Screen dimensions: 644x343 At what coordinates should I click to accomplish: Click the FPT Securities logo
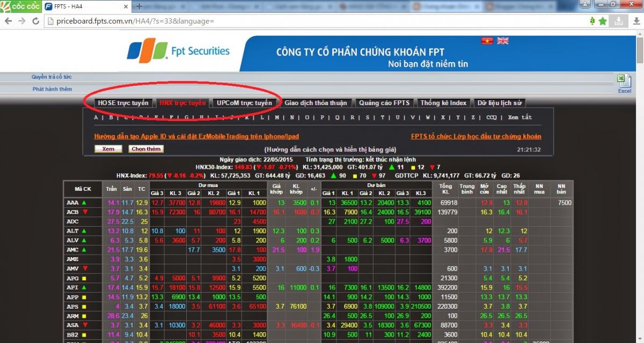(x=178, y=51)
